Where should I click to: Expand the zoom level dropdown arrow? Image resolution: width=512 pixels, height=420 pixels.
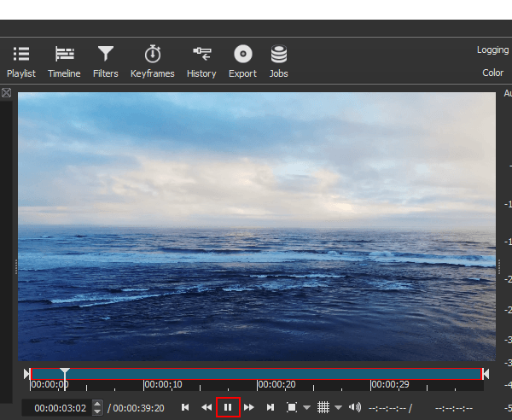[x=306, y=407]
